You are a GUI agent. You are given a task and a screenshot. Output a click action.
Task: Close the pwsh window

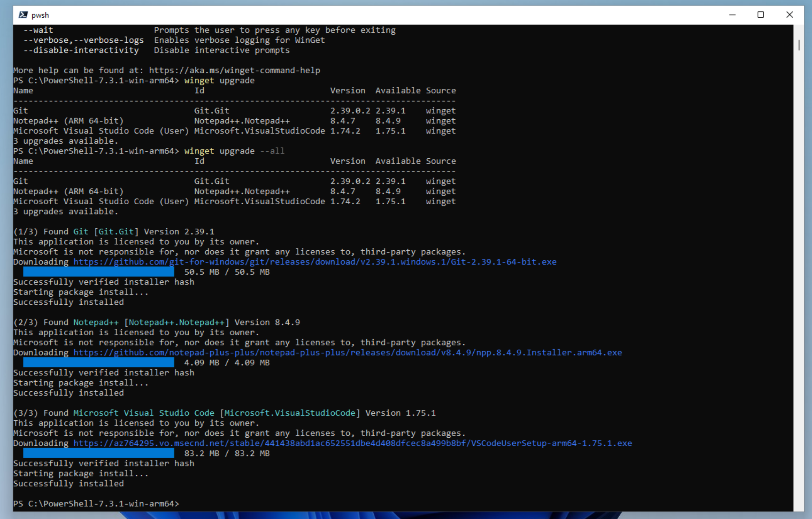pos(789,15)
